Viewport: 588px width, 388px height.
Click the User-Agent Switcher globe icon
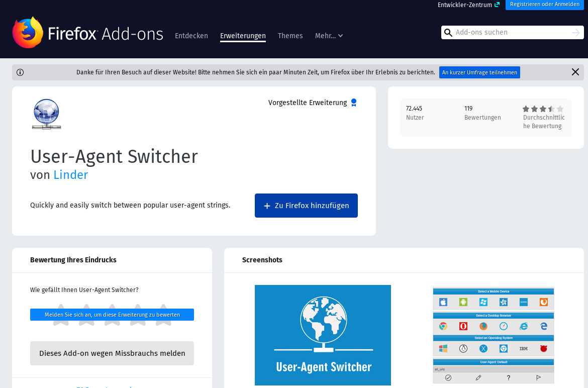tap(47, 114)
